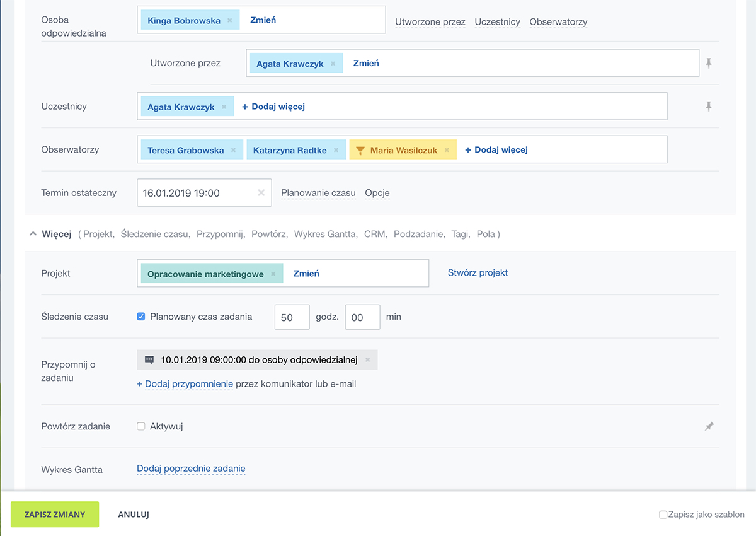
Task: Collapse the Więcej section
Action: pos(33,234)
